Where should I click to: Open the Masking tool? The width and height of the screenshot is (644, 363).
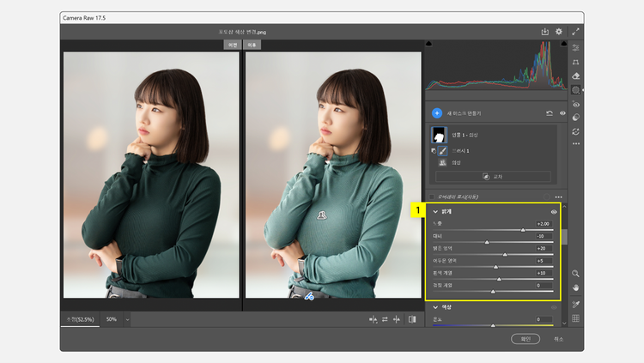(575, 90)
